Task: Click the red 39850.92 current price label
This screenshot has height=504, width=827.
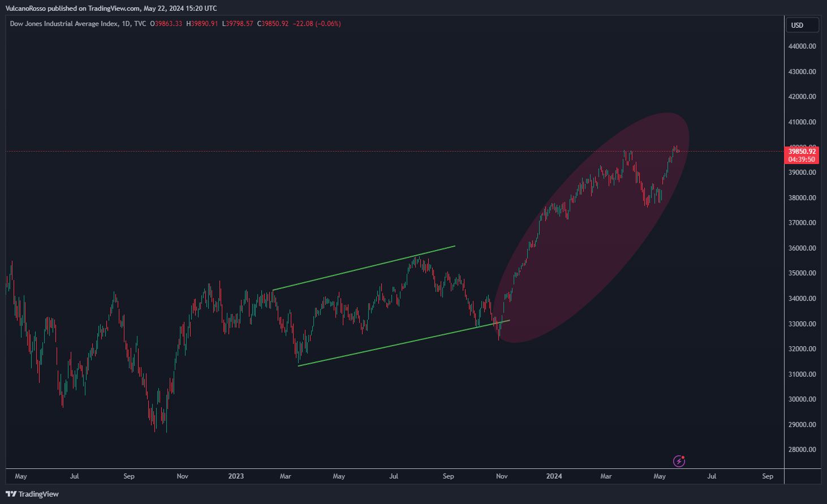Action: [802, 152]
